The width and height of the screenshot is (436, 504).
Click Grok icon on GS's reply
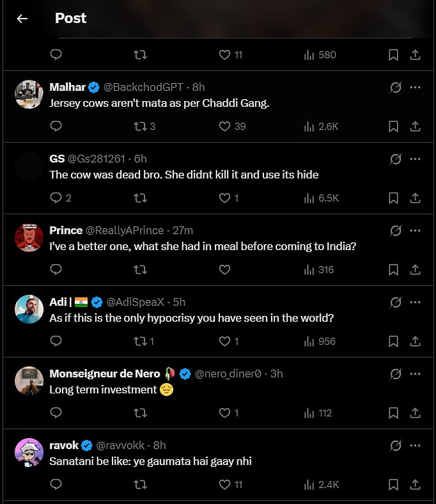coord(396,159)
